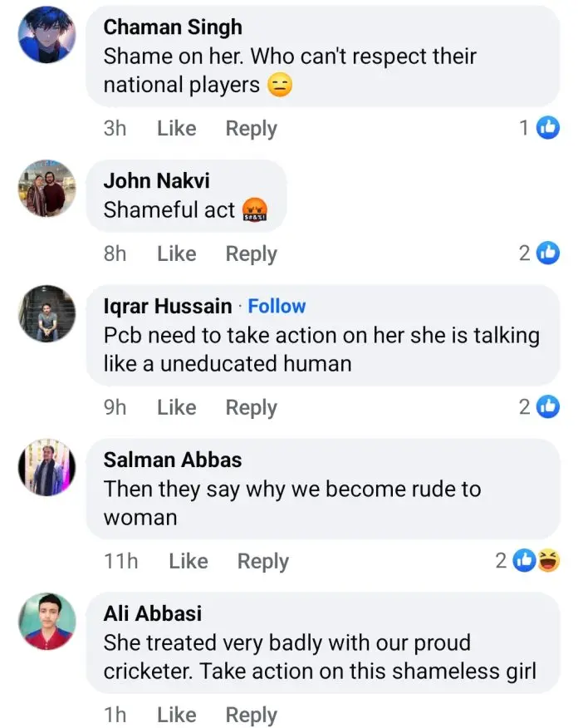View Salman Abbas's profile photo

[47, 468]
